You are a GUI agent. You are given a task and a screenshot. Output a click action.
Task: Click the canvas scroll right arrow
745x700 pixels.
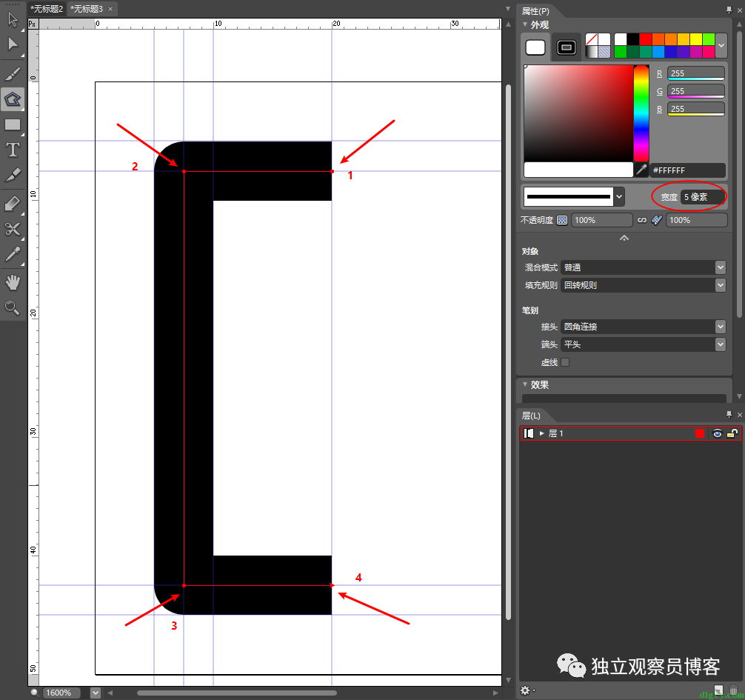click(x=495, y=693)
